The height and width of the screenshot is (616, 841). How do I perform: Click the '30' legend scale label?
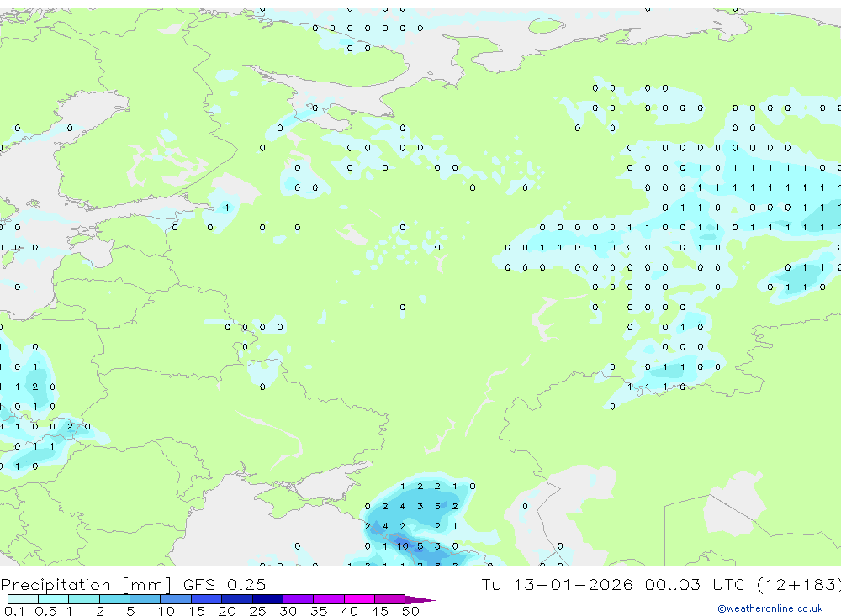click(x=288, y=611)
